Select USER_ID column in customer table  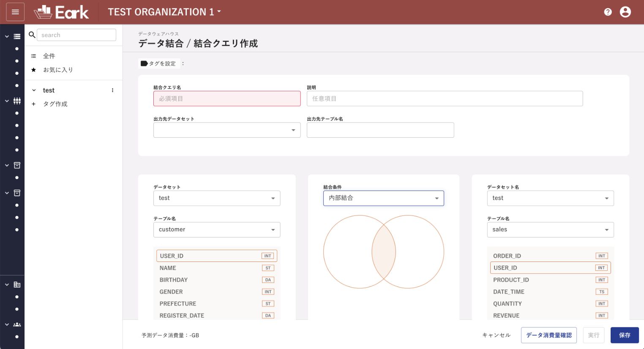(x=217, y=256)
